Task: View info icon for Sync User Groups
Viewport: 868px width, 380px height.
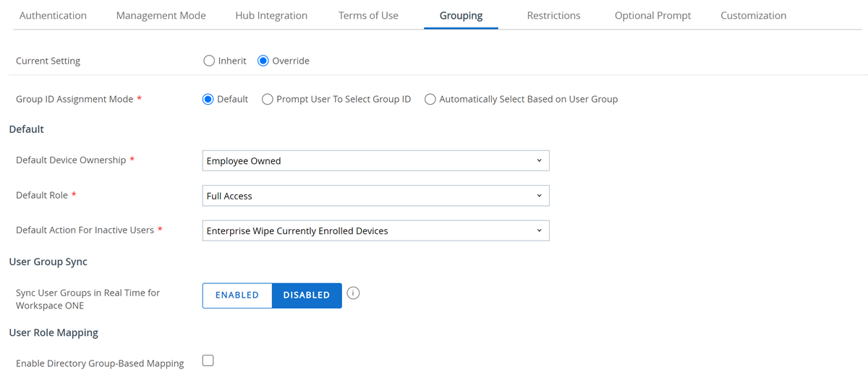Action: (353, 293)
